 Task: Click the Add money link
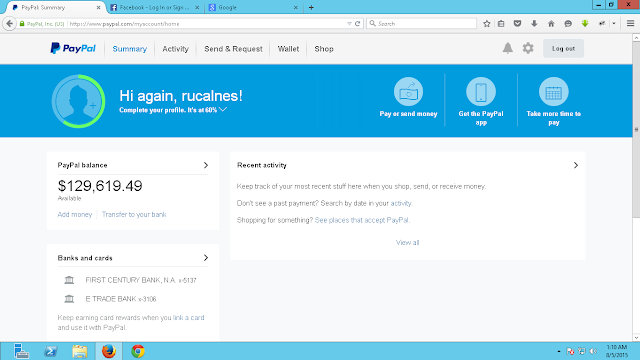pyautogui.click(x=75, y=214)
